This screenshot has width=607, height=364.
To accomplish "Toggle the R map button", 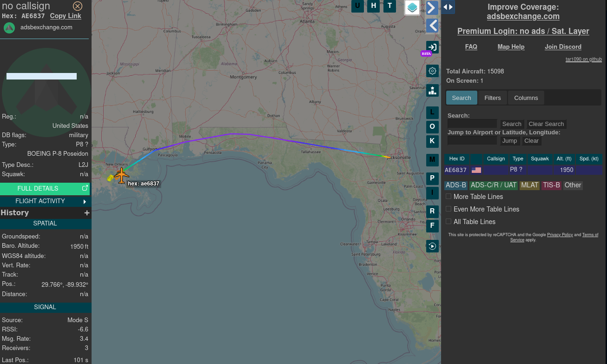I will pos(432,212).
